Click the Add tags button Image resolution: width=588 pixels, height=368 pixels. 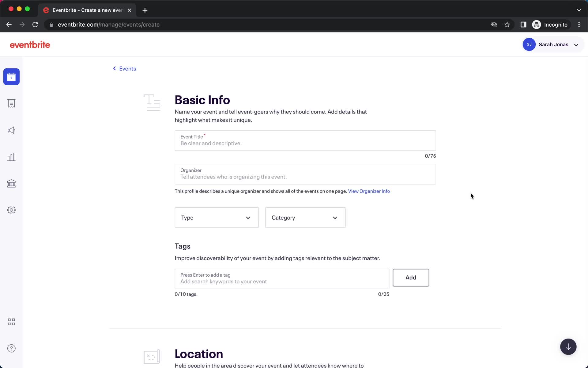[410, 277]
